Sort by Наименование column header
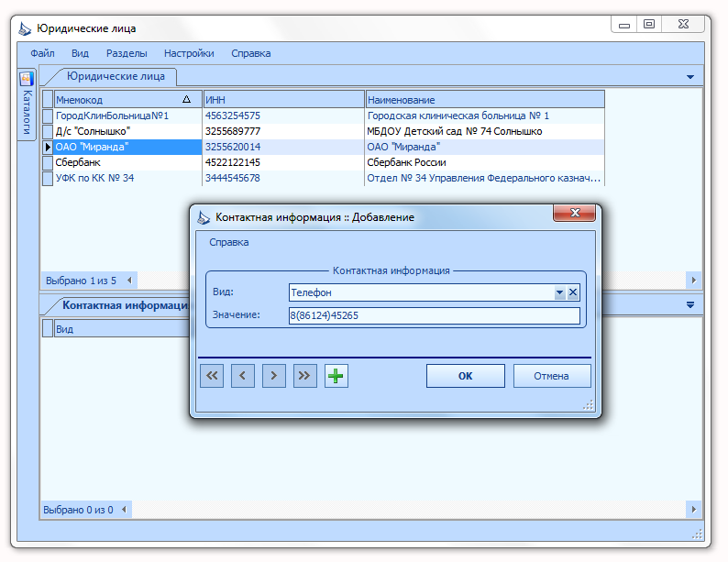 pos(485,99)
